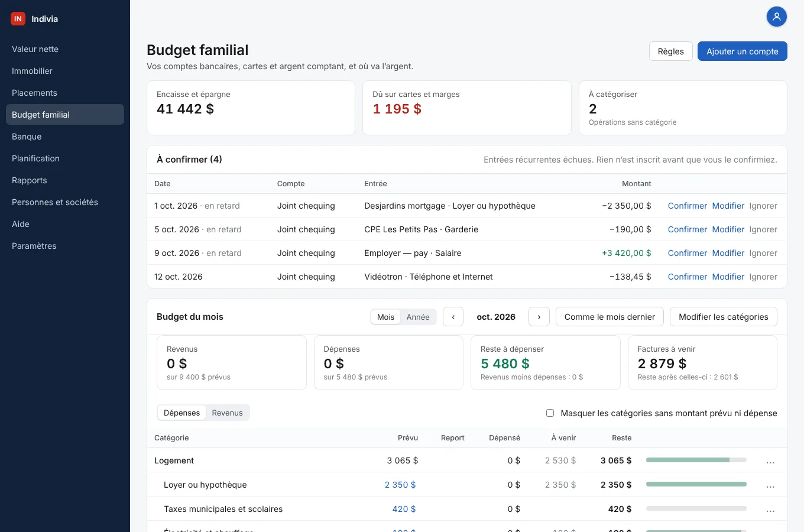804x532 pixels.
Task: Open more options for Loyer ou hypothèque row
Action: [770, 485]
